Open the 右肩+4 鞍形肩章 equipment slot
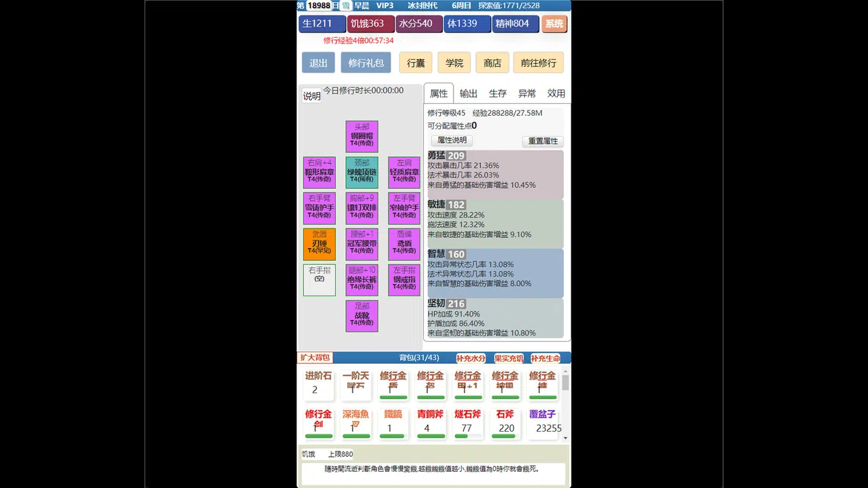 pyautogui.click(x=319, y=172)
